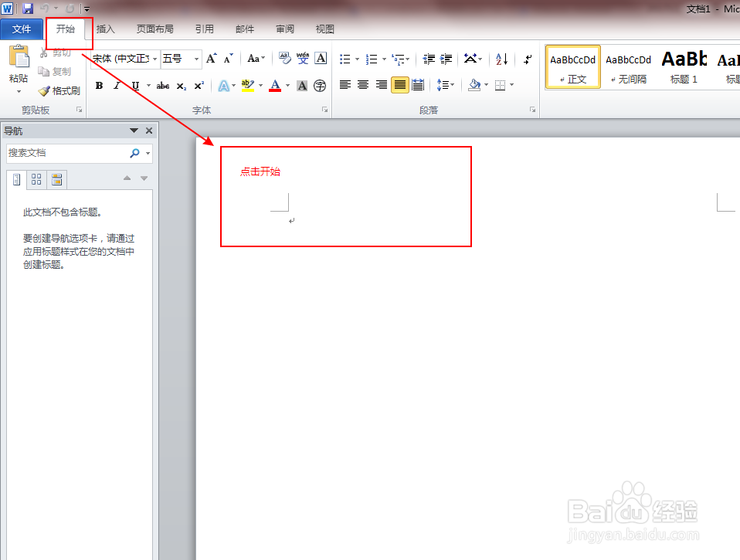Click the Paste clipboard icon
The height and width of the screenshot is (560, 740).
[x=19, y=57]
